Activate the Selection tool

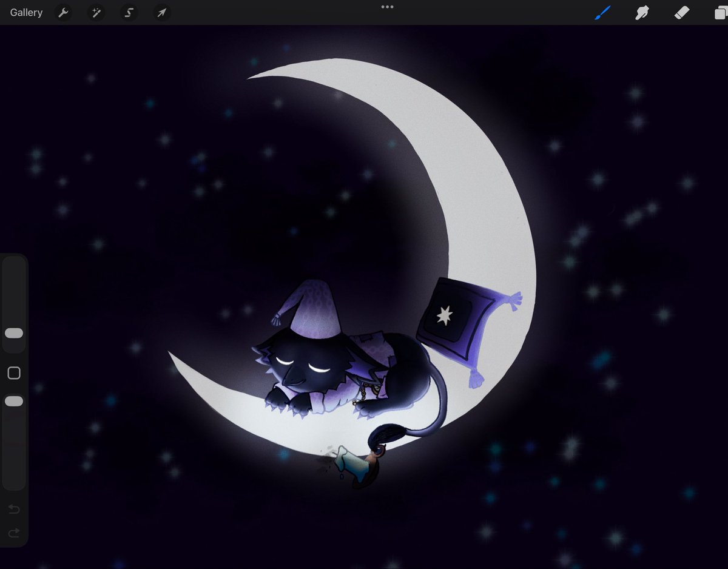[129, 12]
